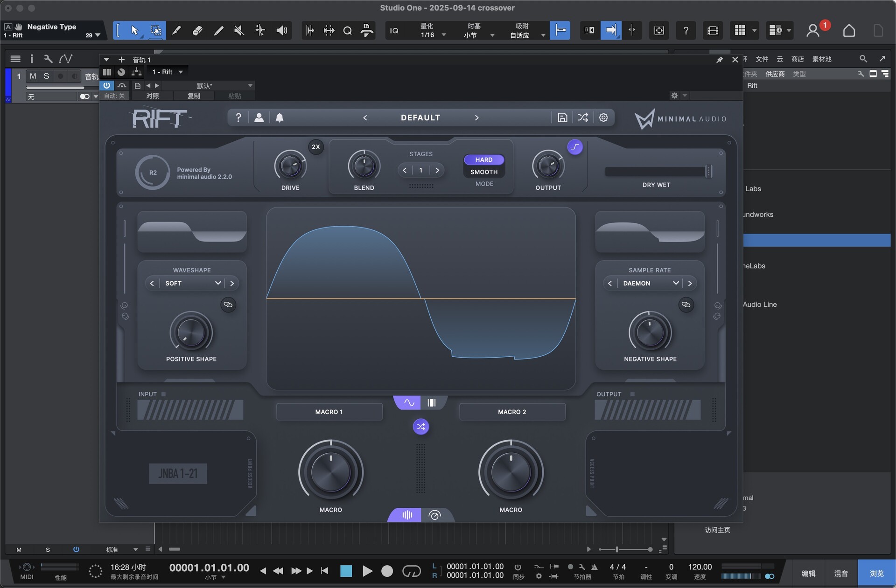Viewport: 896px width, 588px height.
Task: Select SMOOTH mode
Action: click(484, 172)
